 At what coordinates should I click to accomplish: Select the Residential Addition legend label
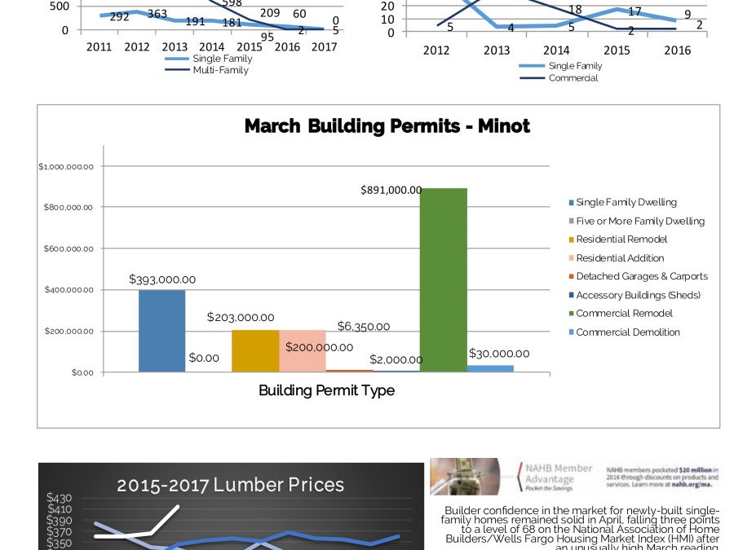click(x=620, y=258)
